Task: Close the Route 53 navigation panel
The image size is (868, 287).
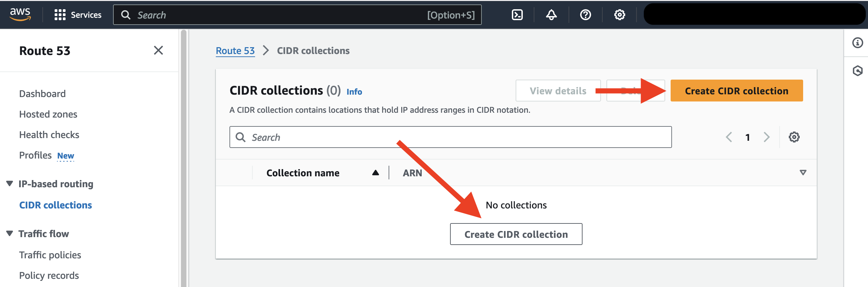Action: tap(158, 50)
